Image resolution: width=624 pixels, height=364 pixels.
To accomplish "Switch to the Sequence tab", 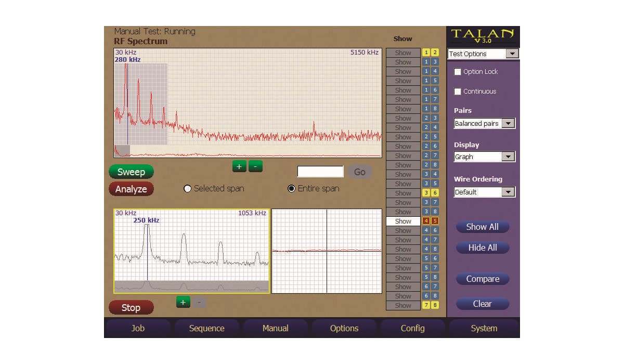I will pos(206,328).
